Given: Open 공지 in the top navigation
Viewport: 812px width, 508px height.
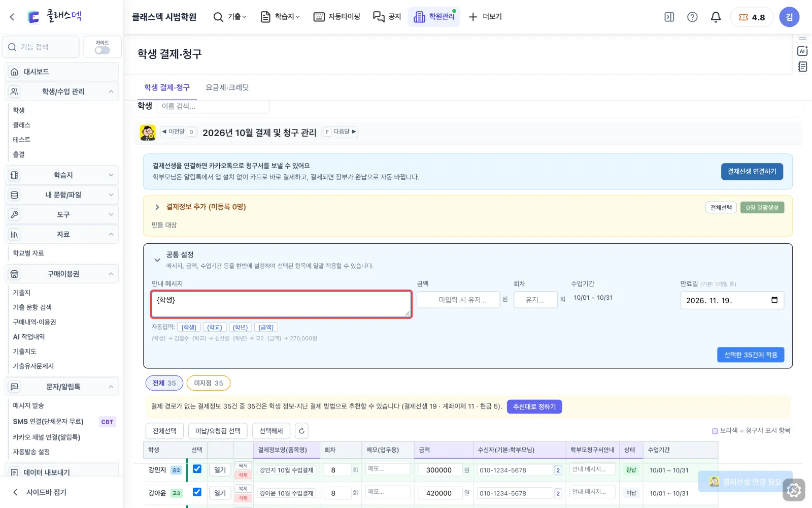Looking at the screenshot, I should click(x=387, y=17).
